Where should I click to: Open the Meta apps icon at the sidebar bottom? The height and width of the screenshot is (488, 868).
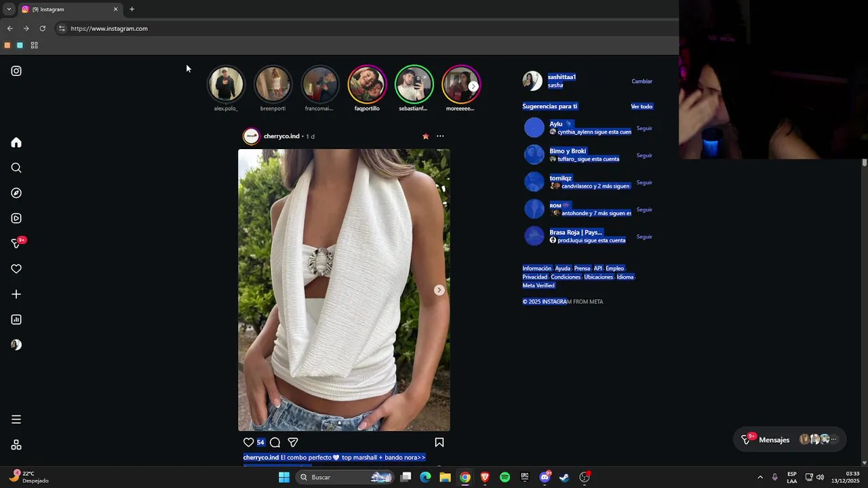pos(16,445)
